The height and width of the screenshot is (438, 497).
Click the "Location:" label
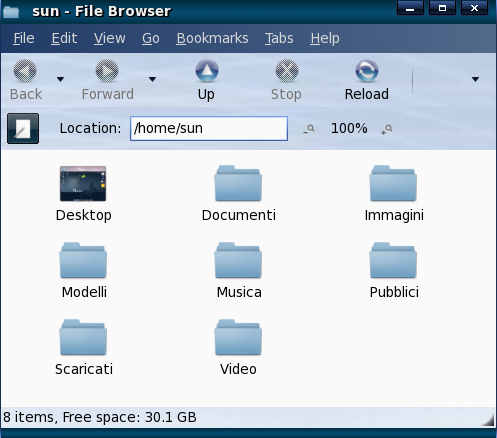(x=90, y=128)
